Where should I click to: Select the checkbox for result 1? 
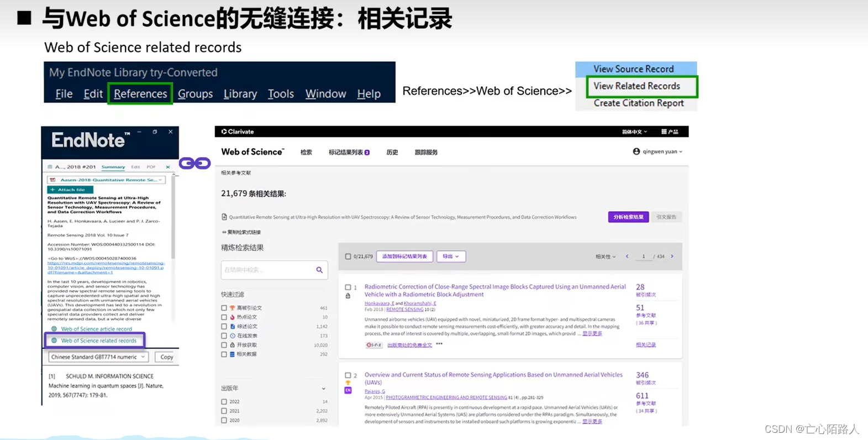point(348,287)
